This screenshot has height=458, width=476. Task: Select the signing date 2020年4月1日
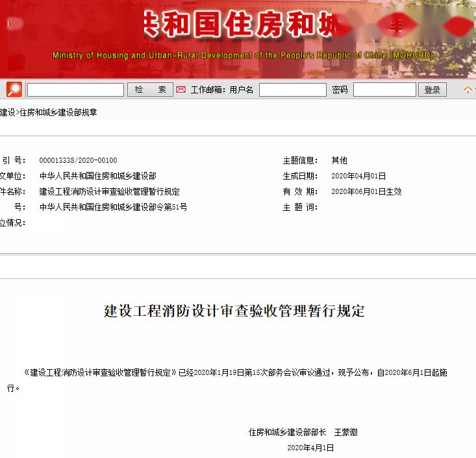point(310,448)
